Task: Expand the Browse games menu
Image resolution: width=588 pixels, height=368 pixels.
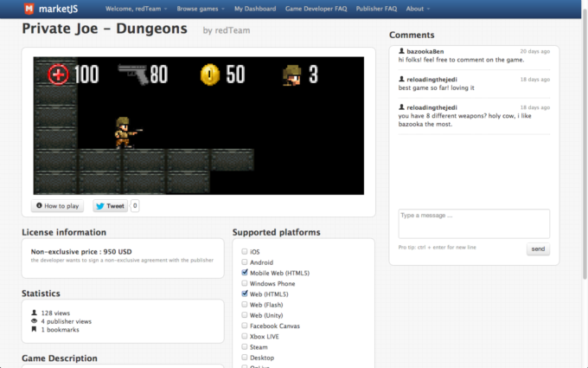Action: coord(201,9)
